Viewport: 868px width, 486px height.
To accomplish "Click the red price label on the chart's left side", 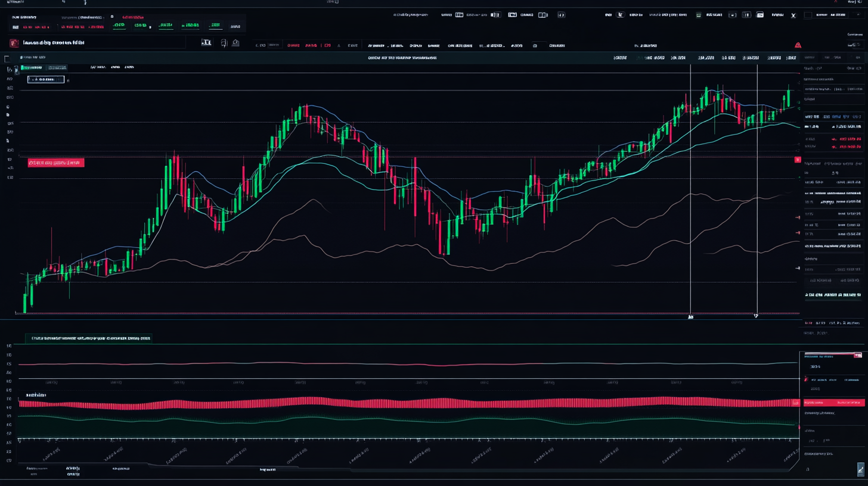I will pyautogui.click(x=55, y=162).
